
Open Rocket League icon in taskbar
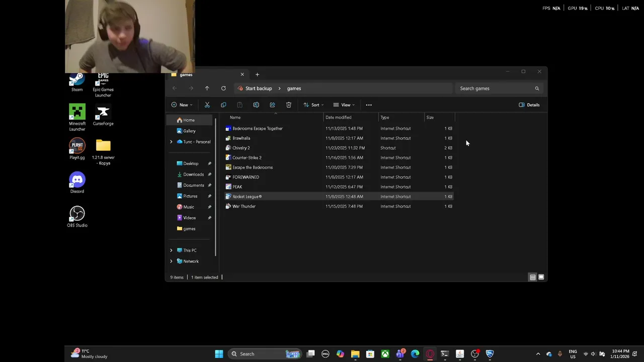pyautogui.click(x=490, y=354)
